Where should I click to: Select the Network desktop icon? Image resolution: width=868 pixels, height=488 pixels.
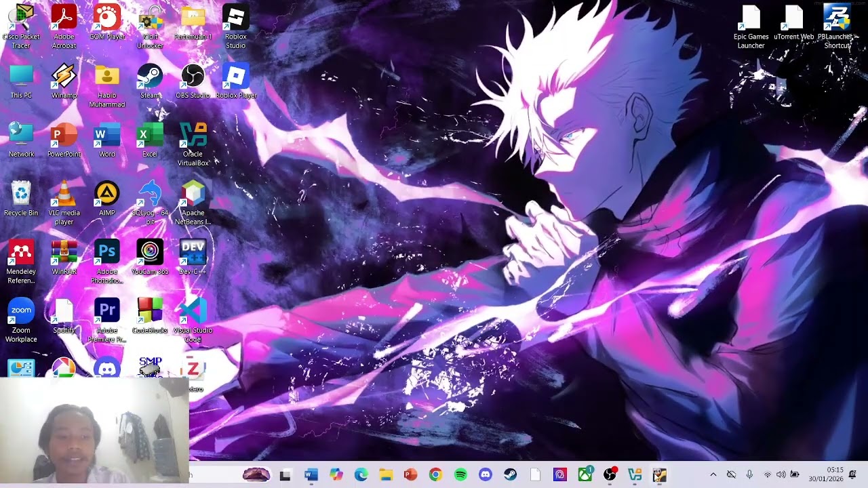click(21, 140)
